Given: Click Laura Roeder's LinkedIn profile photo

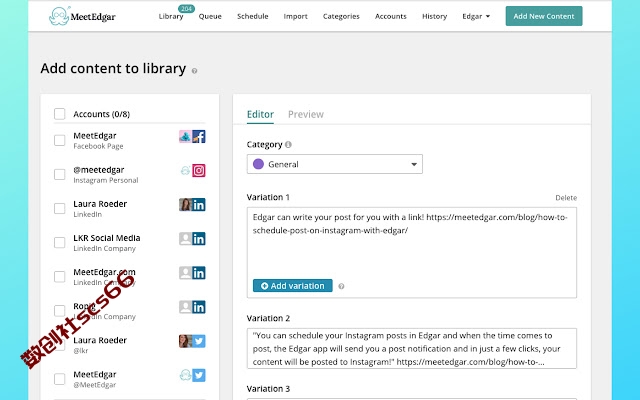Looking at the screenshot, I should pos(185,204).
